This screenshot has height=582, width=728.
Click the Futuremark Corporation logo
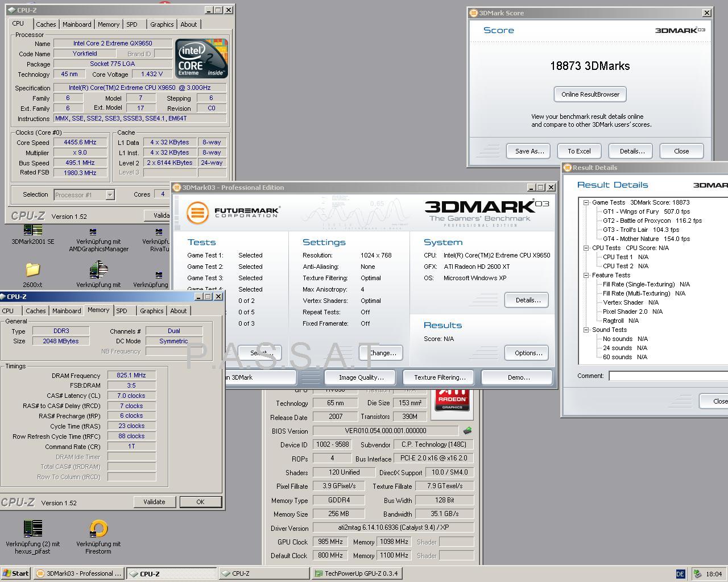point(233,213)
